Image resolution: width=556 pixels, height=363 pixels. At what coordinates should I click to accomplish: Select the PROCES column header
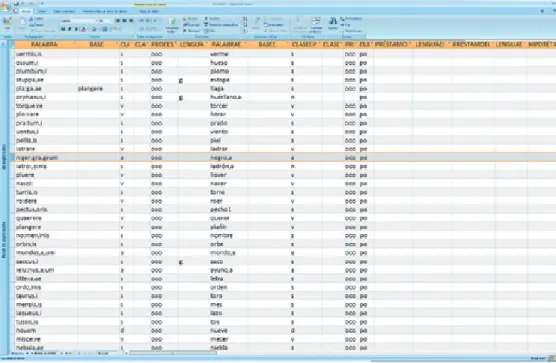[x=163, y=44]
